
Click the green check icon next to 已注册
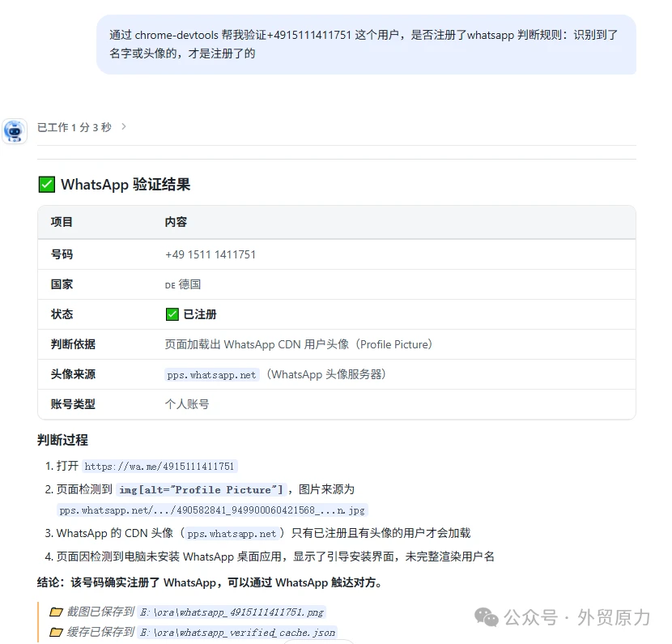(172, 314)
